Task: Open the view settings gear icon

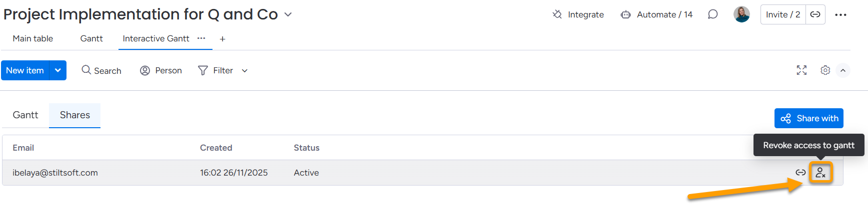Action: click(825, 70)
